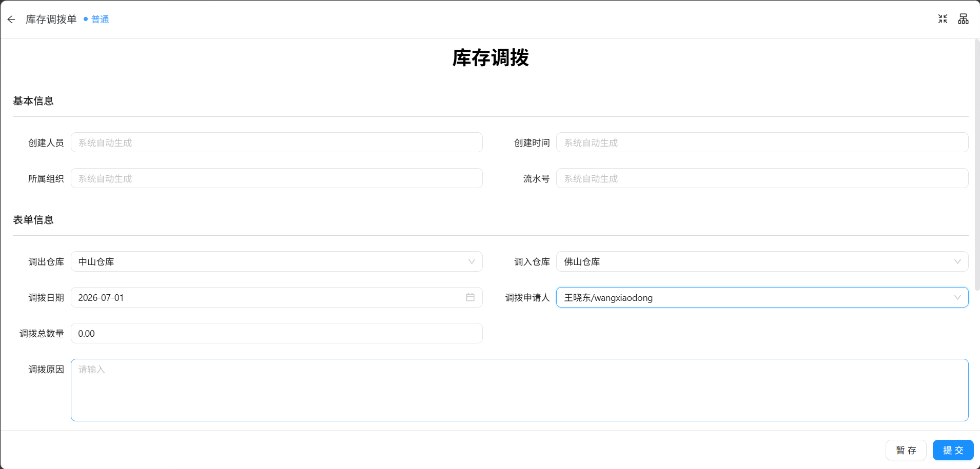Click the 调拨日期 date field
The width and height of the screenshot is (980, 469).
(x=277, y=297)
